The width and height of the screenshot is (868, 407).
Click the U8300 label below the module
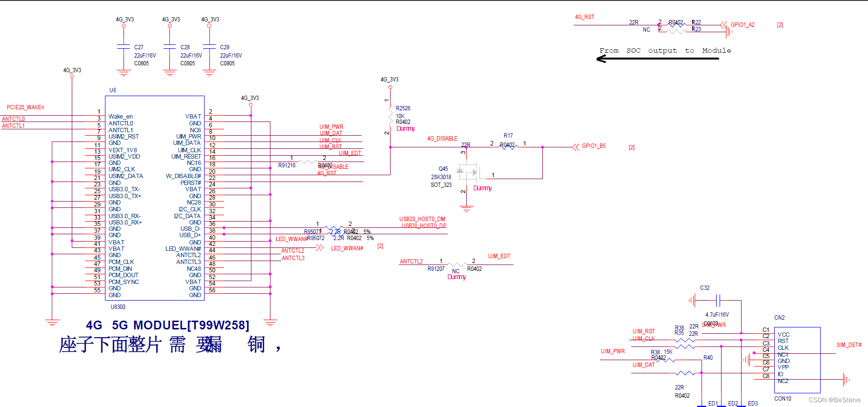[118, 307]
